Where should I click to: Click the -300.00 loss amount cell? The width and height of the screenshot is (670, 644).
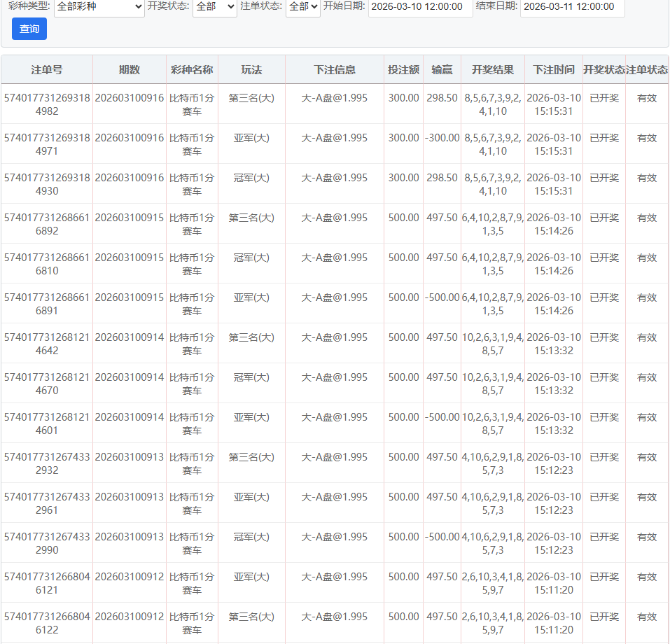pyautogui.click(x=442, y=138)
